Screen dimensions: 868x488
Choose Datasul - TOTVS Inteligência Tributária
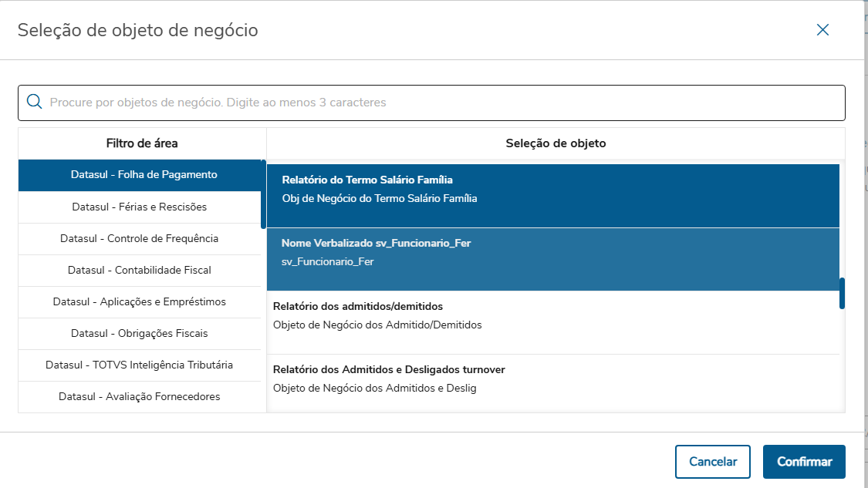click(140, 365)
